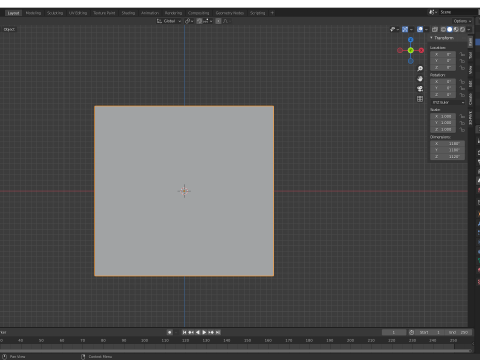Viewport: 480px width, 360px height.
Task: Click frame 100 on timeline ruler
Action: [x=144, y=340]
